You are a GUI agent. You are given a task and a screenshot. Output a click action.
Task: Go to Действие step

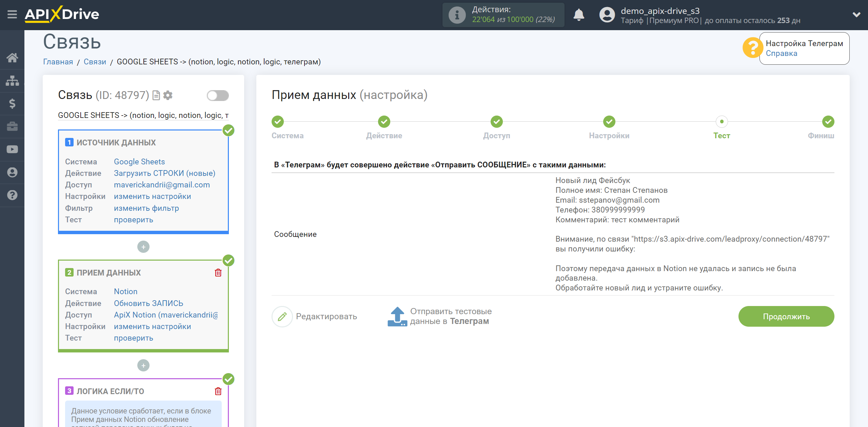pyautogui.click(x=384, y=122)
